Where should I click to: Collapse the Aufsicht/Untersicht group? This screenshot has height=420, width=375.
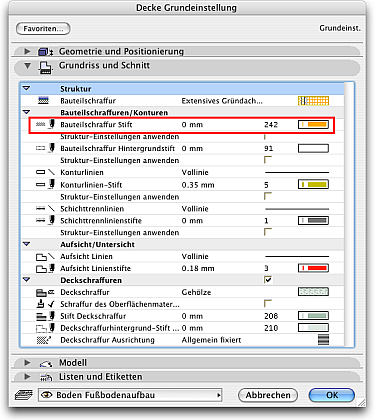(x=26, y=244)
